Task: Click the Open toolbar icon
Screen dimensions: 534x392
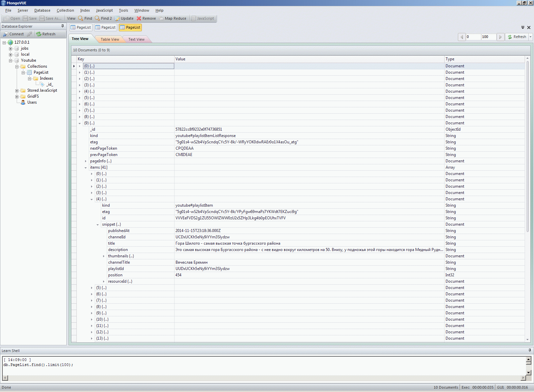Action: click(6, 18)
